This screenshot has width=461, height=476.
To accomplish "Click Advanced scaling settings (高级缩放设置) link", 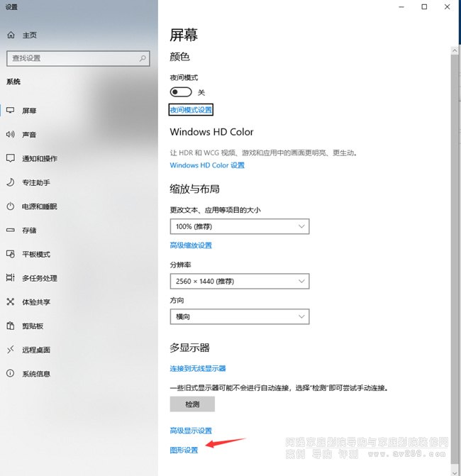I will click(x=191, y=245).
